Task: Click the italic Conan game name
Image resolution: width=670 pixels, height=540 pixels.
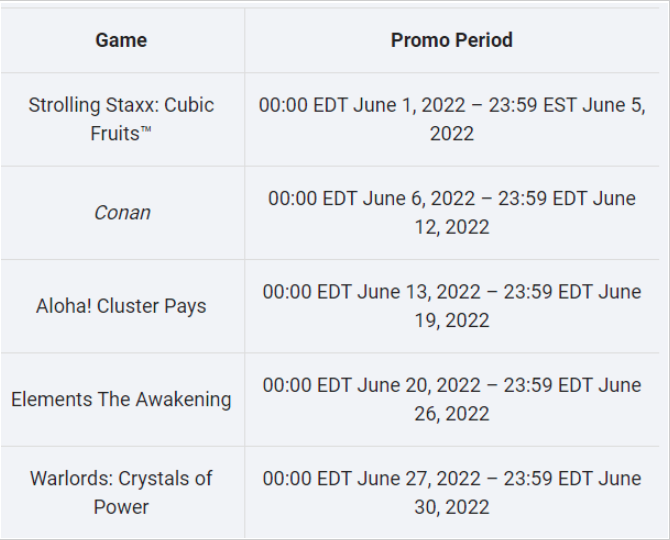Action: (x=122, y=213)
